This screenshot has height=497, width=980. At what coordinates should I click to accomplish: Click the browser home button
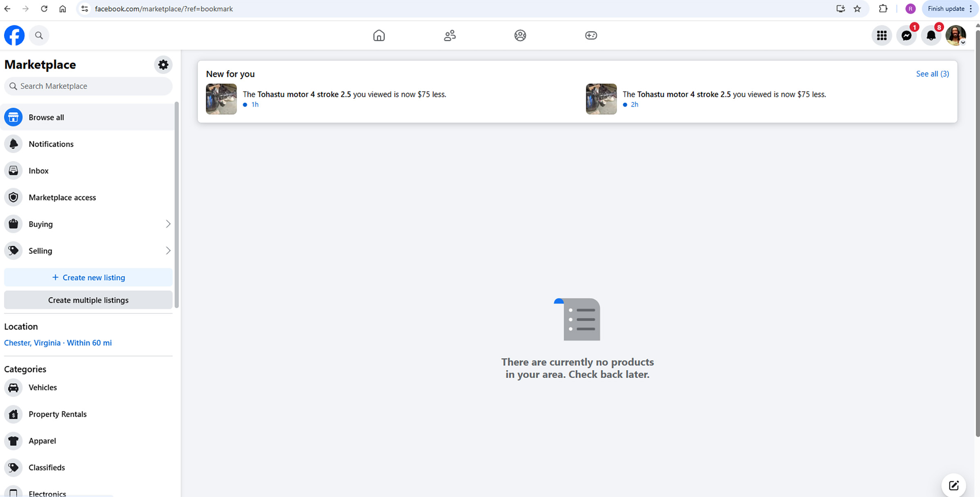[62, 9]
